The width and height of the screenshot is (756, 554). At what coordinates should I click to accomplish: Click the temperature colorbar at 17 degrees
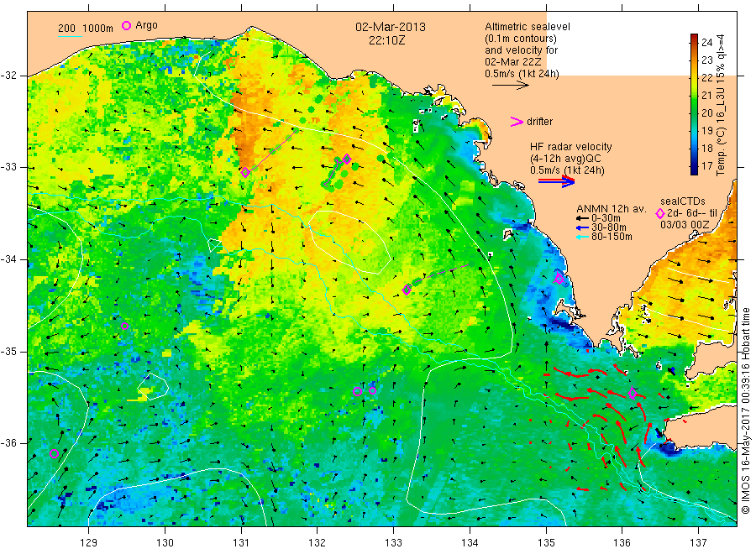[695, 165]
